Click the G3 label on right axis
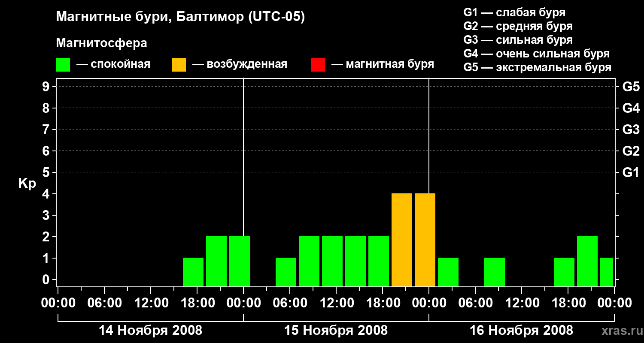Screen dimensions: 644x343 [631, 129]
